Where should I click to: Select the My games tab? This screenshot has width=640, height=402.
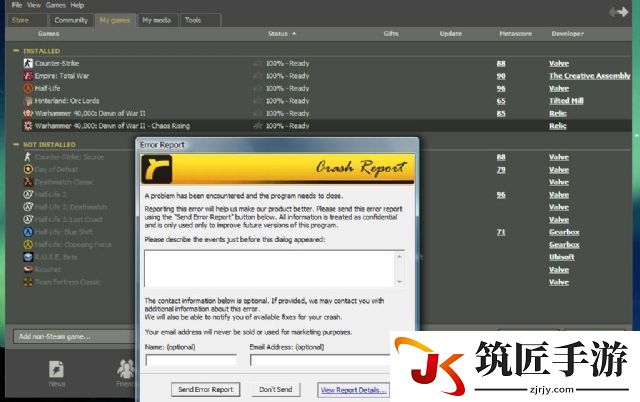tap(115, 20)
